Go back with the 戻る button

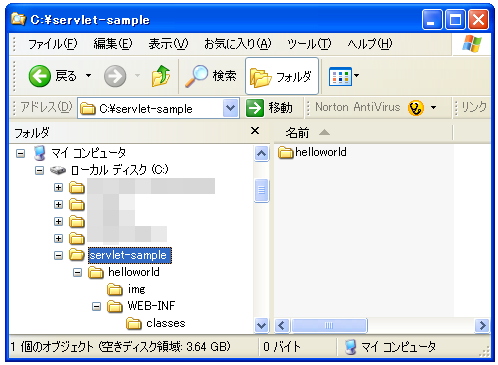pos(53,76)
